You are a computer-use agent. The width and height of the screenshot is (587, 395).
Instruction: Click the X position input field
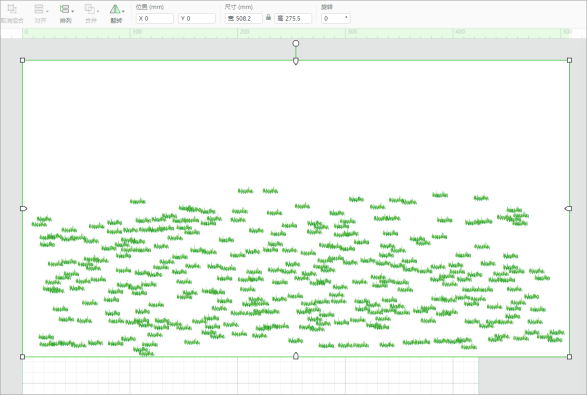(x=155, y=18)
